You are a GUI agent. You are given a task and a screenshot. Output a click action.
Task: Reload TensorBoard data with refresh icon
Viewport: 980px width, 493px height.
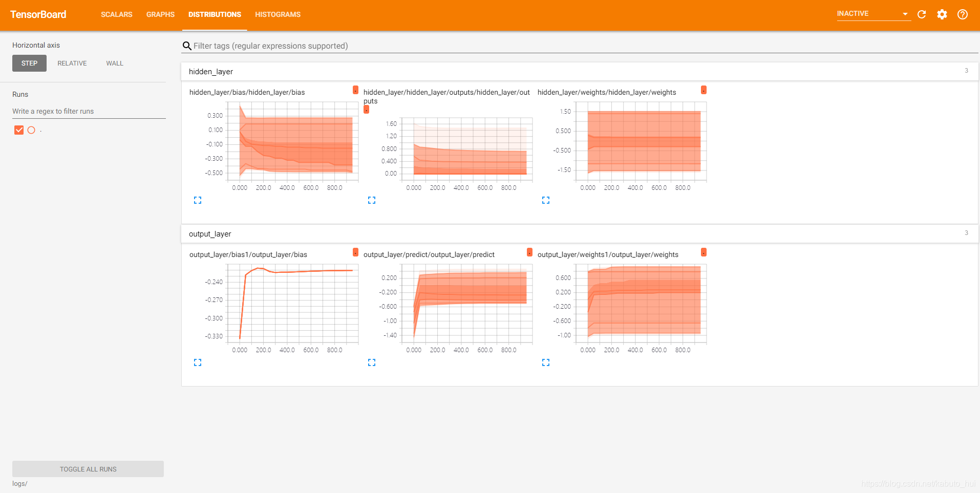(x=922, y=14)
